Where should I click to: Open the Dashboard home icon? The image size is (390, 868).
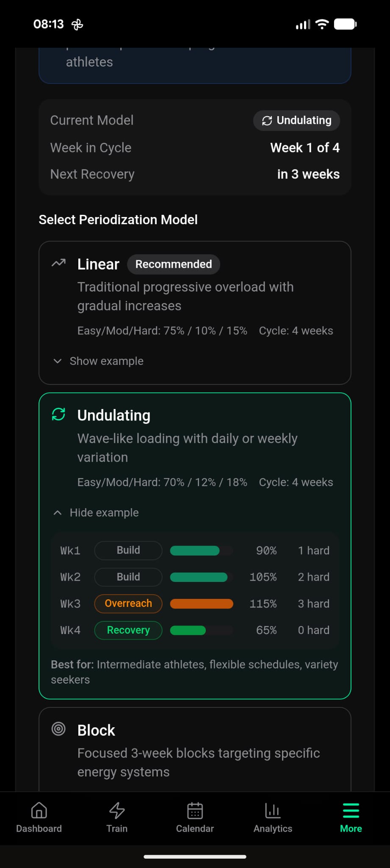pos(39,810)
